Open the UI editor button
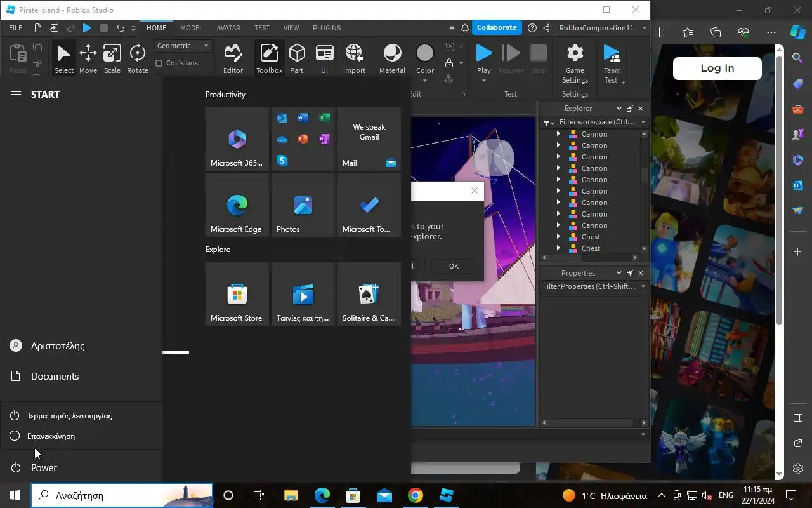This screenshot has height=508, width=812. pos(324,59)
